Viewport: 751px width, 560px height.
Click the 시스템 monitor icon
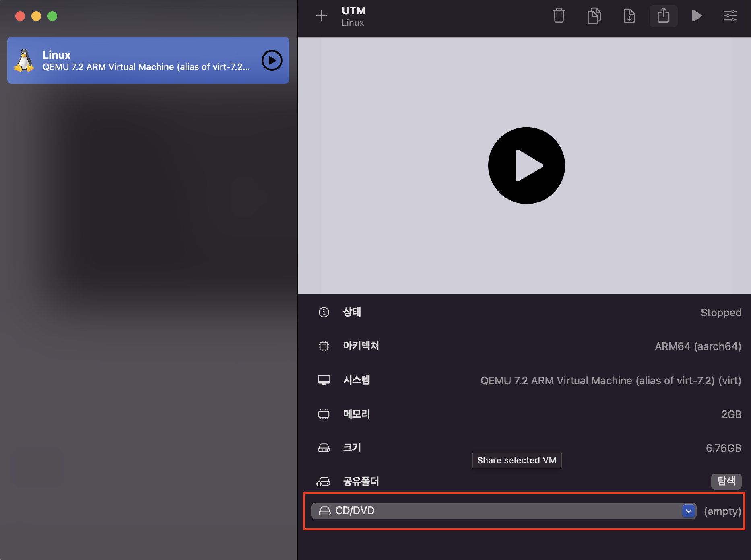(x=324, y=380)
